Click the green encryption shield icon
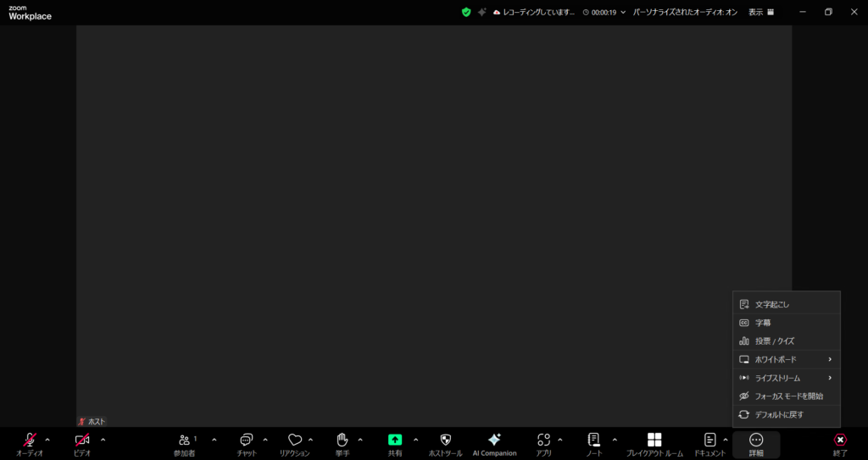The image size is (868, 460). click(466, 13)
